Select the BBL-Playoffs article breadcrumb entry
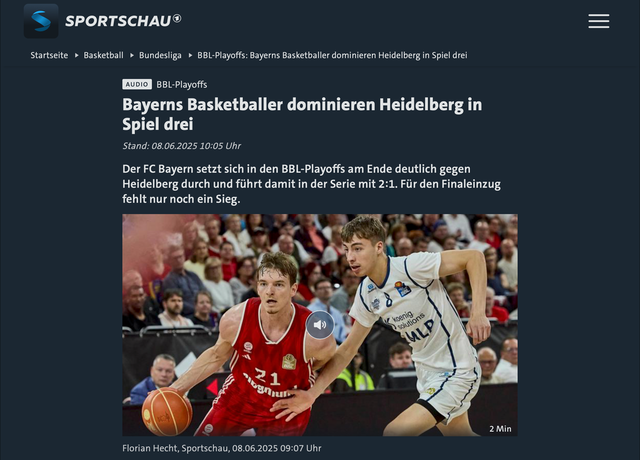640x460 pixels. point(332,55)
